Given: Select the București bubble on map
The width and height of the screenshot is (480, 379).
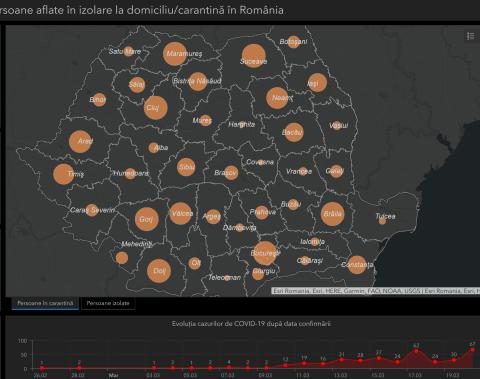Looking at the screenshot, I should 265,253.
